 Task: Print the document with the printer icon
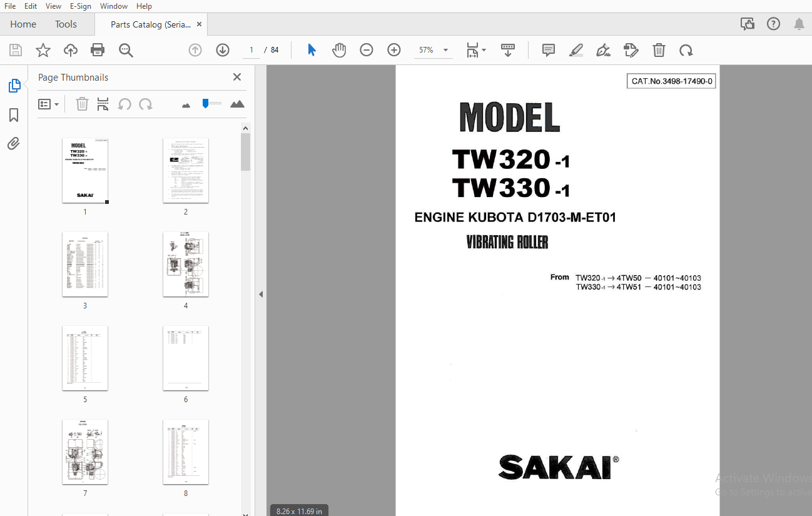coord(98,51)
